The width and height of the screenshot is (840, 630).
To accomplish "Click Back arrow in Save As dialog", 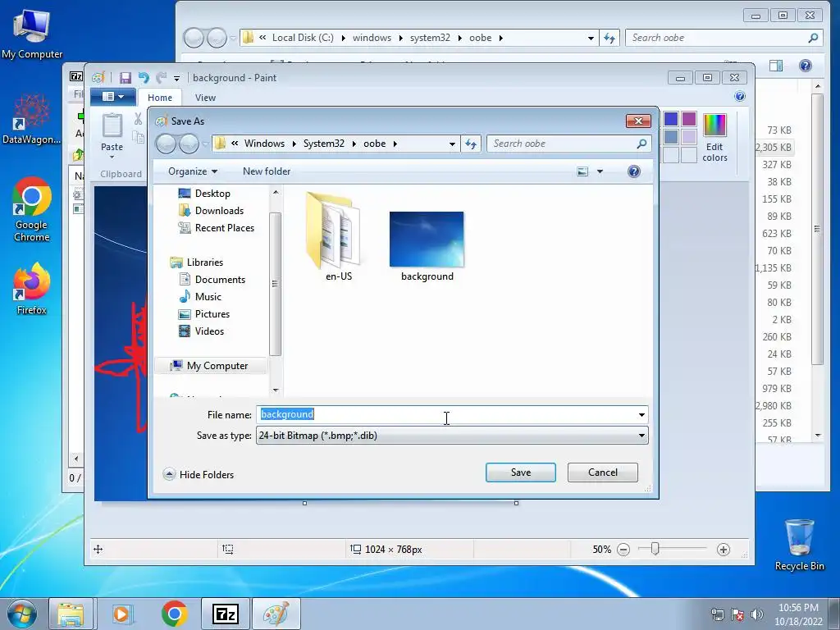I will [166, 144].
